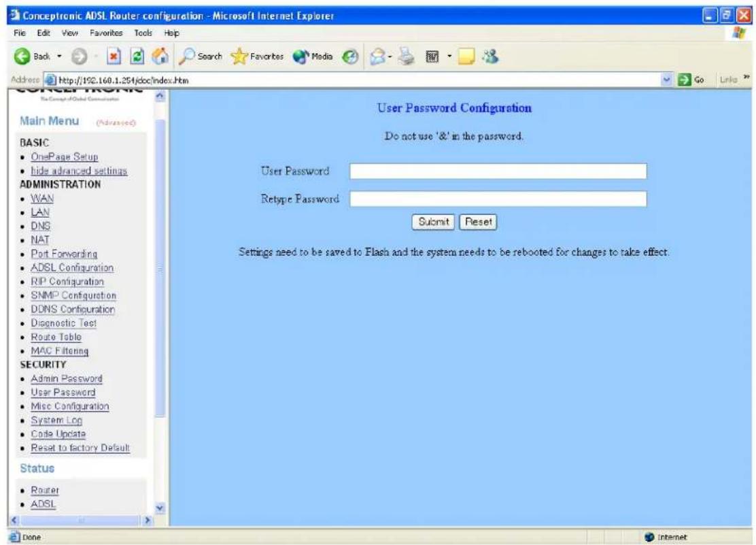Open the Help menu
756x545 pixels.
coord(171,33)
